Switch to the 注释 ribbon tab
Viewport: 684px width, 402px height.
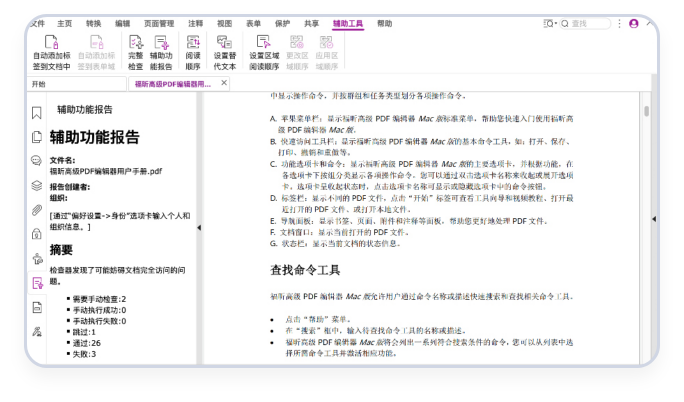coord(195,24)
